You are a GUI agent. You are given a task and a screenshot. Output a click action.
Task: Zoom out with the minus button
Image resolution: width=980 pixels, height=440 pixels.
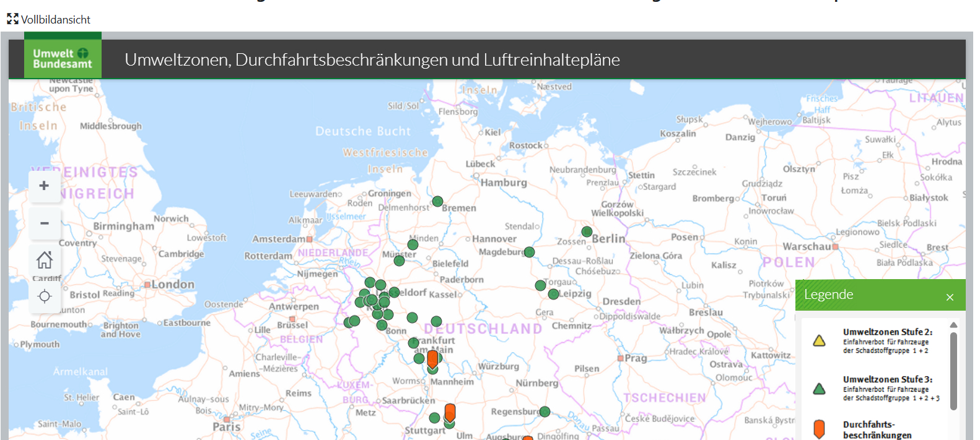(44, 223)
